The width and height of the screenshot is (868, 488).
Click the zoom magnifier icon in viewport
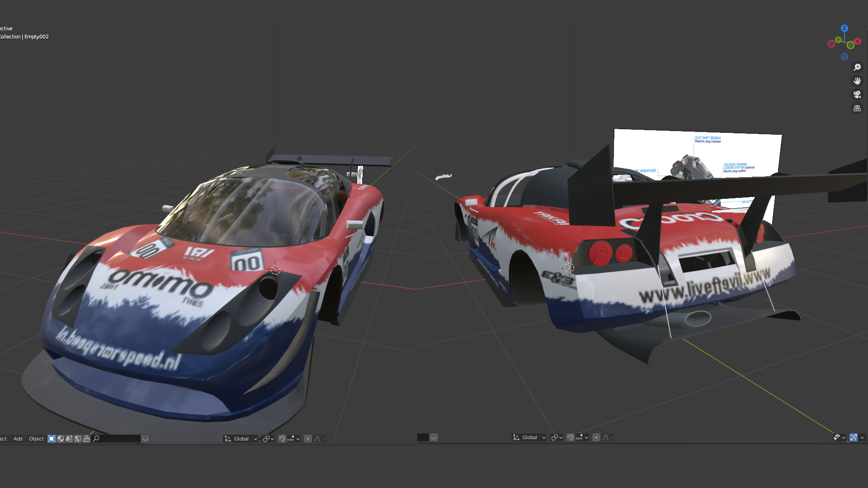pos(857,67)
